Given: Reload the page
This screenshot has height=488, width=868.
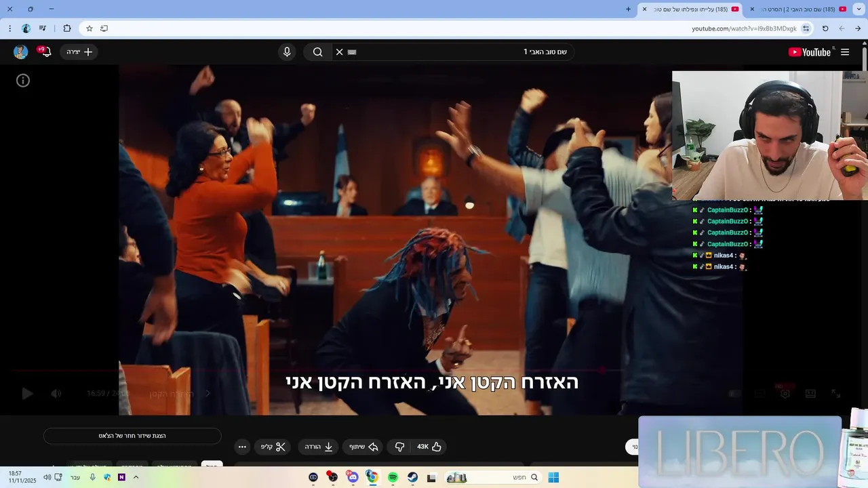Looking at the screenshot, I should 825,28.
